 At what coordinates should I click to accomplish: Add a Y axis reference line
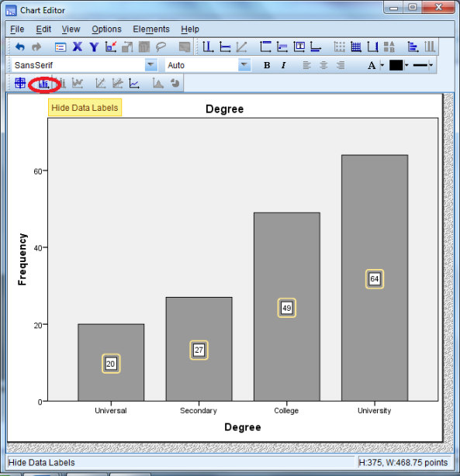[x=225, y=47]
